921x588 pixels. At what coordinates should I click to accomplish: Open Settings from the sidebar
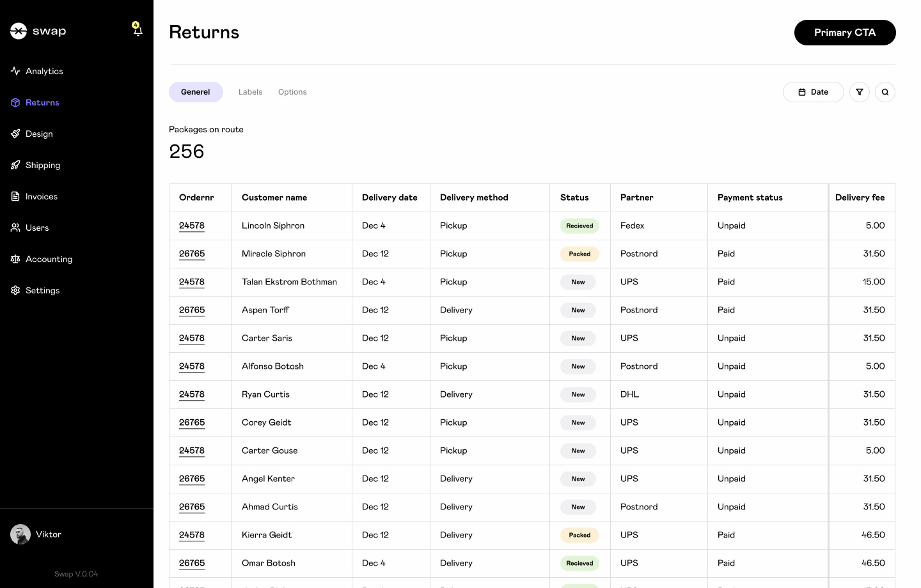pos(42,290)
